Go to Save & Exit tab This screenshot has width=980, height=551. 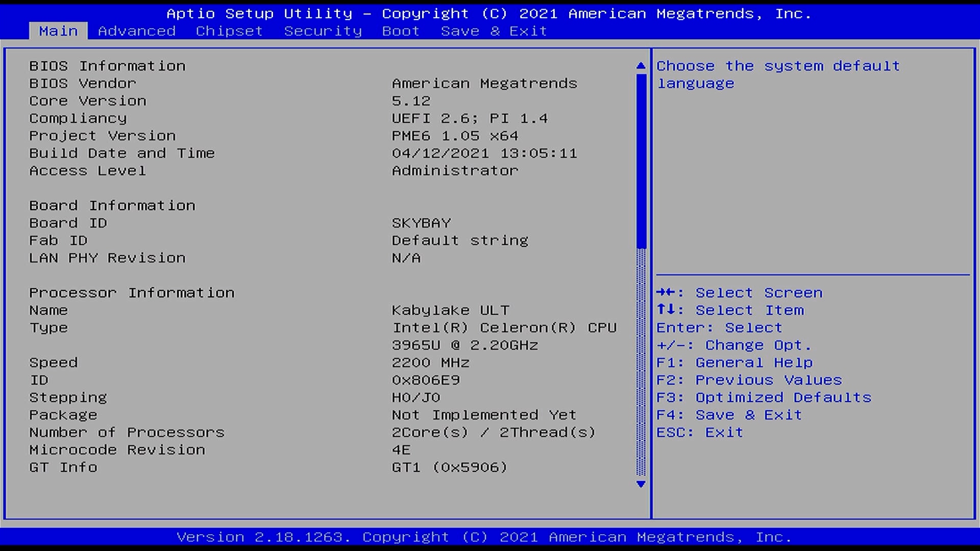coord(494,31)
